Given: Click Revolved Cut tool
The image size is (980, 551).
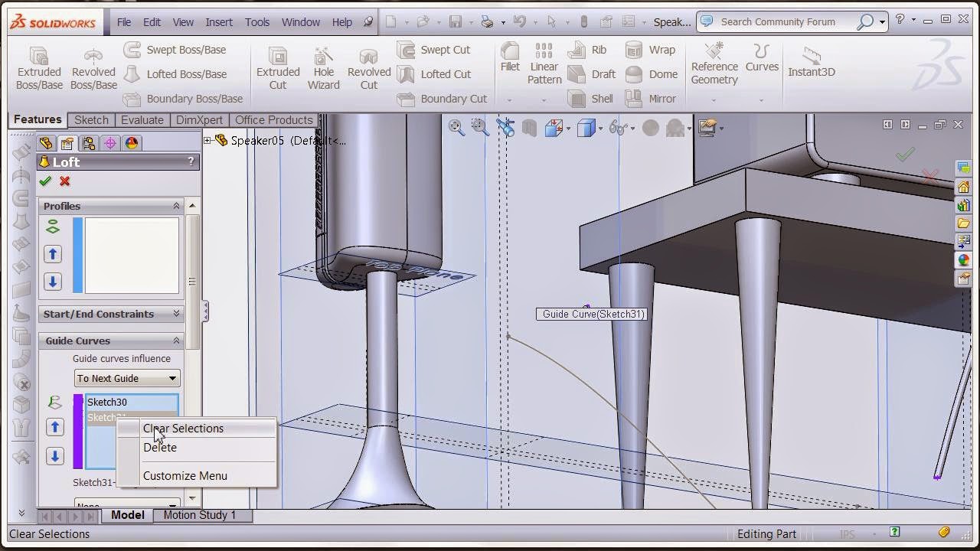Looking at the screenshot, I should [x=369, y=68].
